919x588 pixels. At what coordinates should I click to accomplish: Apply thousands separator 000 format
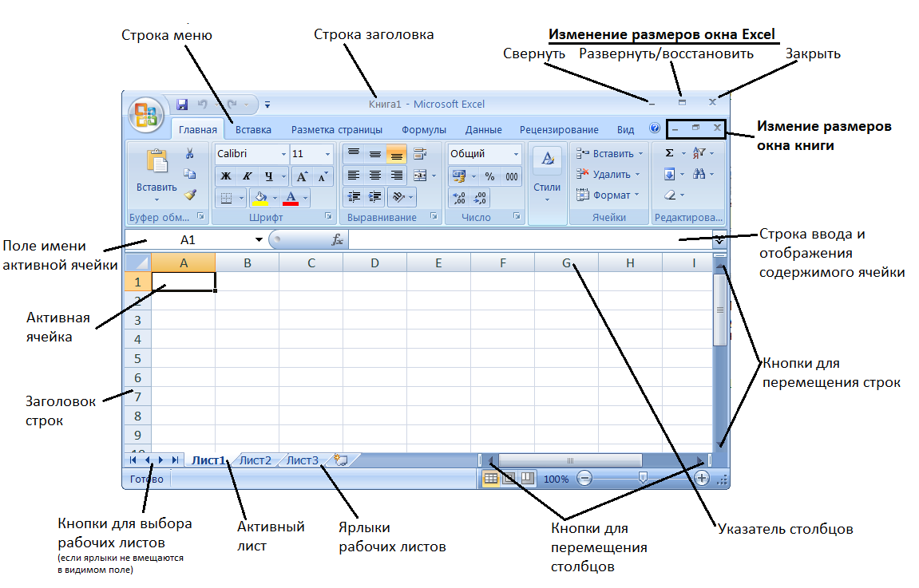tap(512, 176)
